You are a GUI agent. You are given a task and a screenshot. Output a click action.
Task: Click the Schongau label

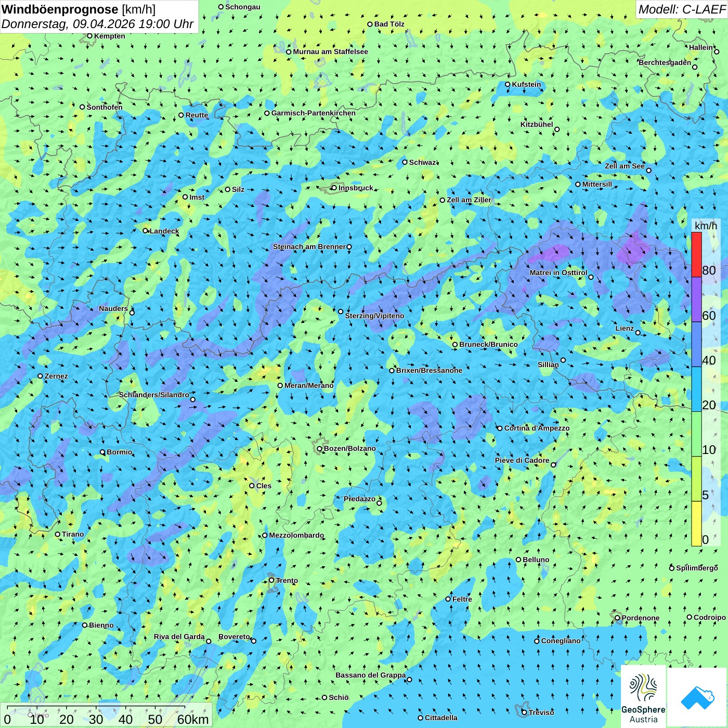[242, 7]
